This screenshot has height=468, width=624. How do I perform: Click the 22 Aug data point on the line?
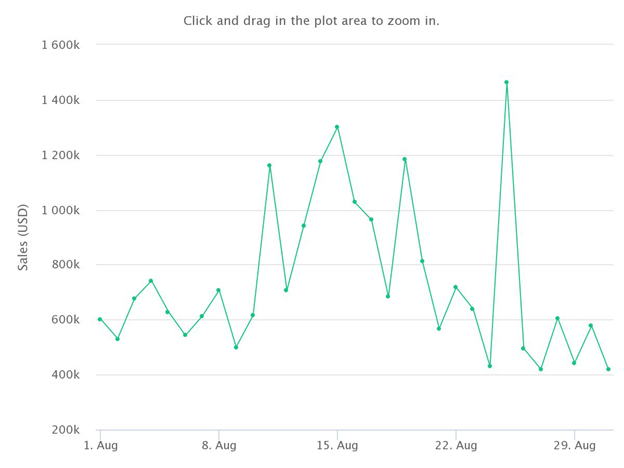456,287
